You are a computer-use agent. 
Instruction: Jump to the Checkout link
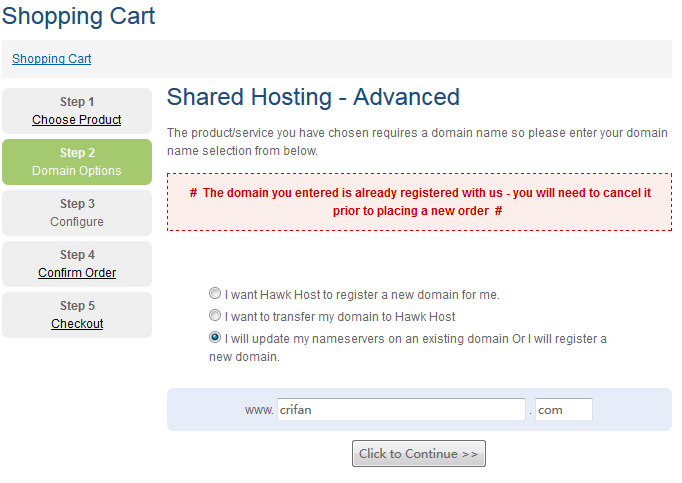(x=77, y=324)
